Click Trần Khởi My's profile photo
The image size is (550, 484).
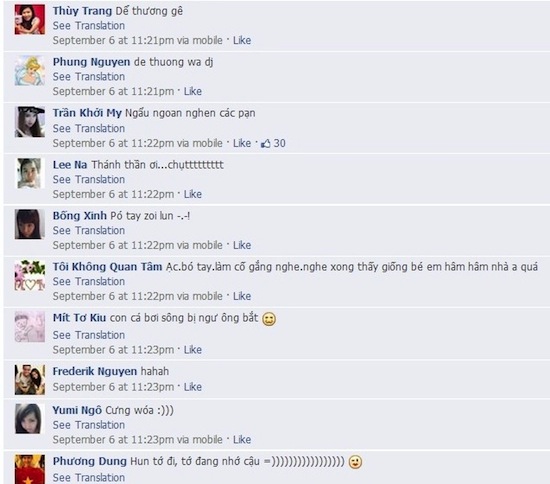click(30, 122)
